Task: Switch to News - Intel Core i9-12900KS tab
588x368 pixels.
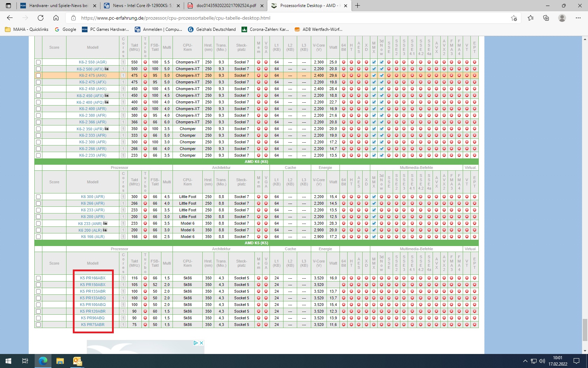Action: (x=142, y=6)
